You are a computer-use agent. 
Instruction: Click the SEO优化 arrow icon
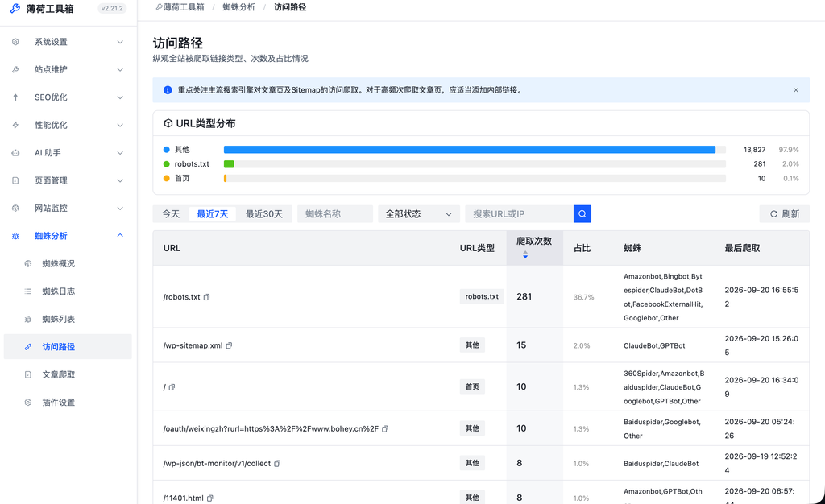15,97
